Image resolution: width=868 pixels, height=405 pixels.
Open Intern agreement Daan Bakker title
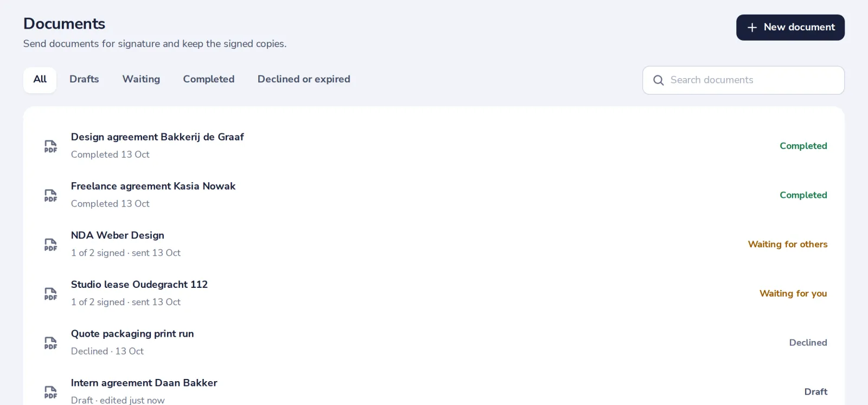tap(144, 383)
